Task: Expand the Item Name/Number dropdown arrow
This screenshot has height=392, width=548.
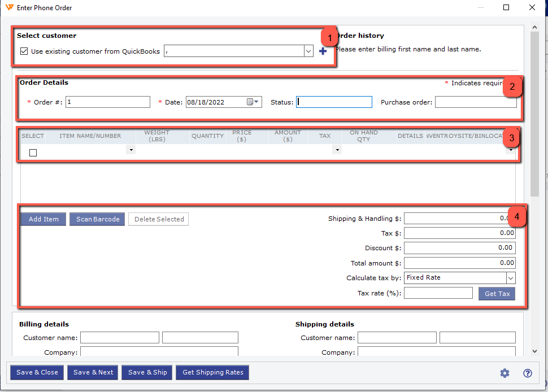Action: [x=131, y=150]
